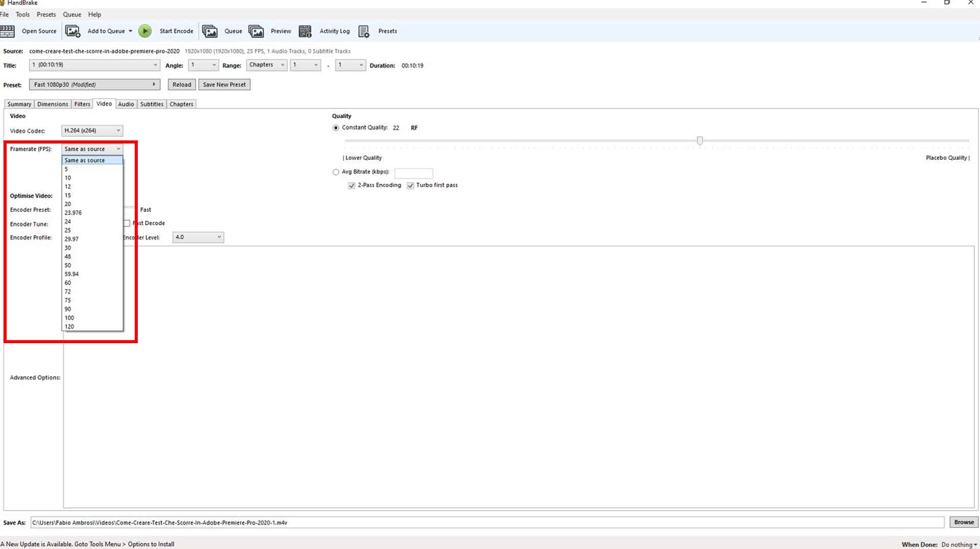Click the Add to Queue icon
980x549 pixels.
pos(72,31)
